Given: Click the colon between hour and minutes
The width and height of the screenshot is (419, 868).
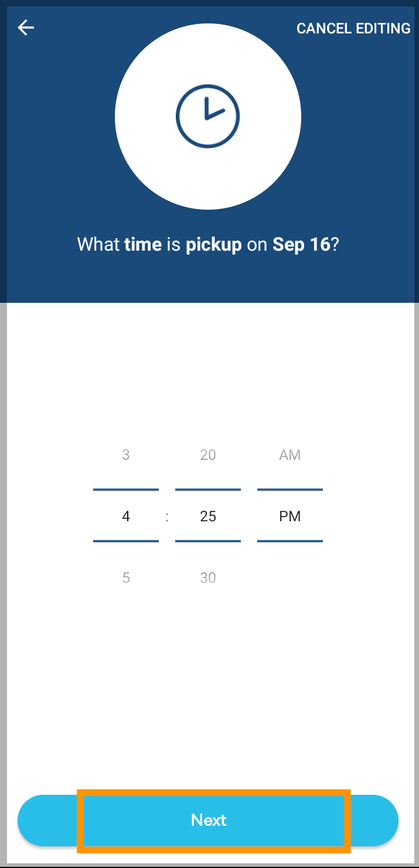Looking at the screenshot, I should pyautogui.click(x=167, y=517).
